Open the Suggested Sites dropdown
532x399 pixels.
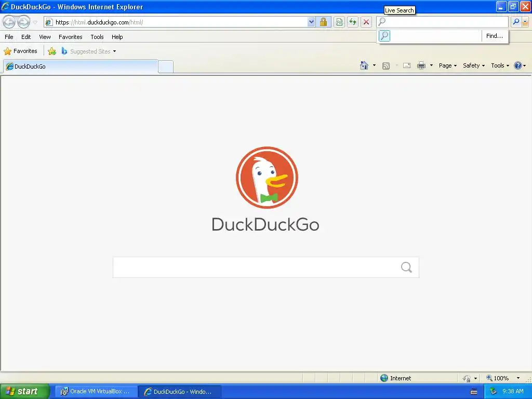coord(89,51)
